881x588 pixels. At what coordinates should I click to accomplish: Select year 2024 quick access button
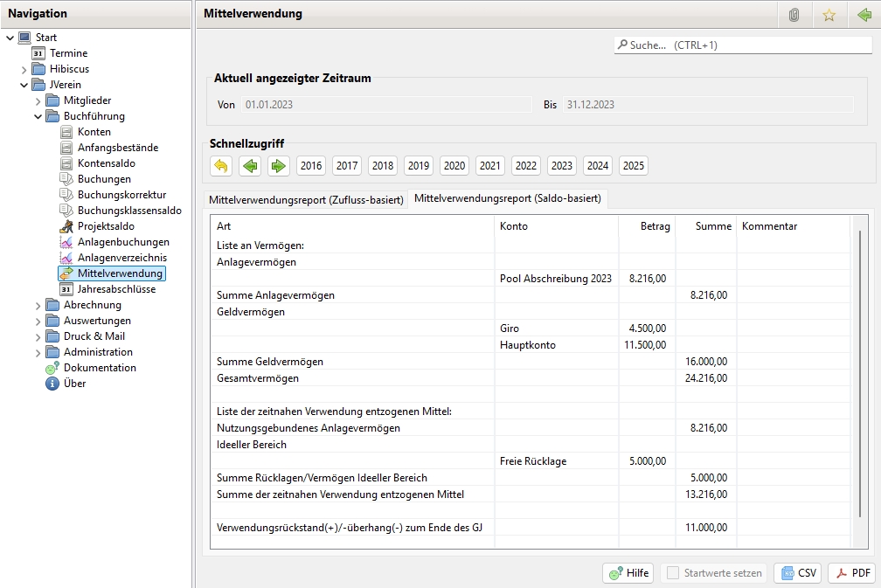(x=598, y=166)
